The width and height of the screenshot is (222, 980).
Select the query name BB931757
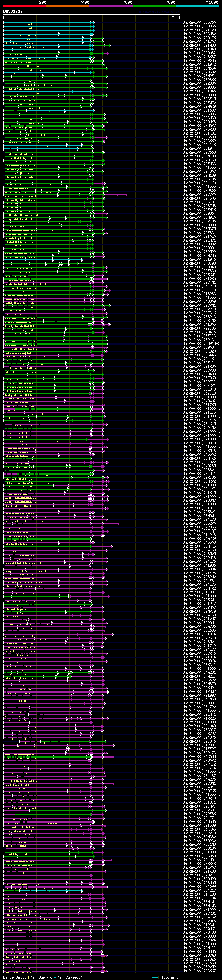13,11
